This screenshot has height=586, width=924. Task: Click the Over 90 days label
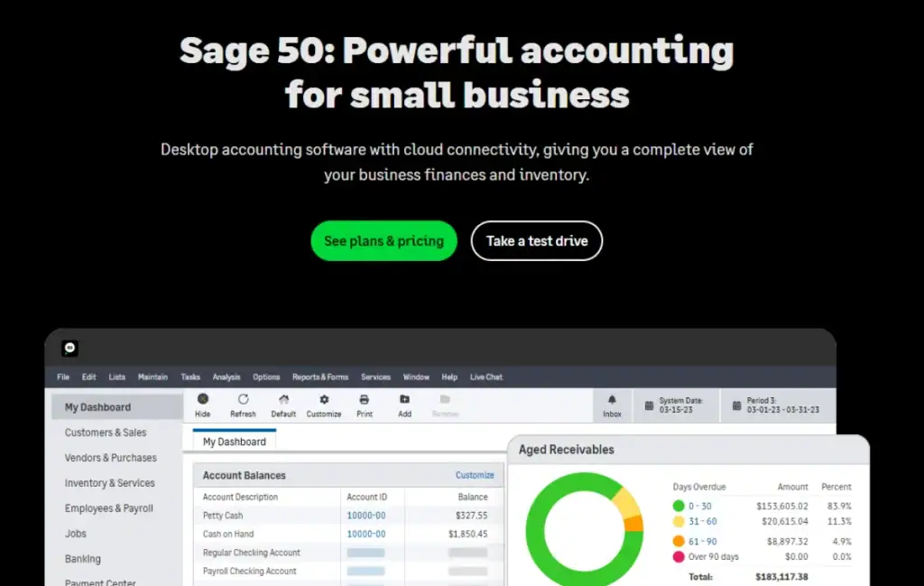[713, 556]
